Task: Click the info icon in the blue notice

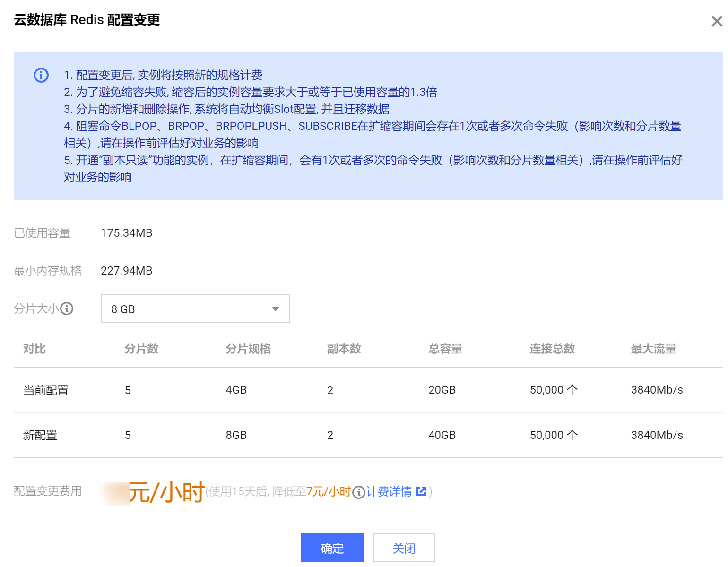Action: (41, 75)
